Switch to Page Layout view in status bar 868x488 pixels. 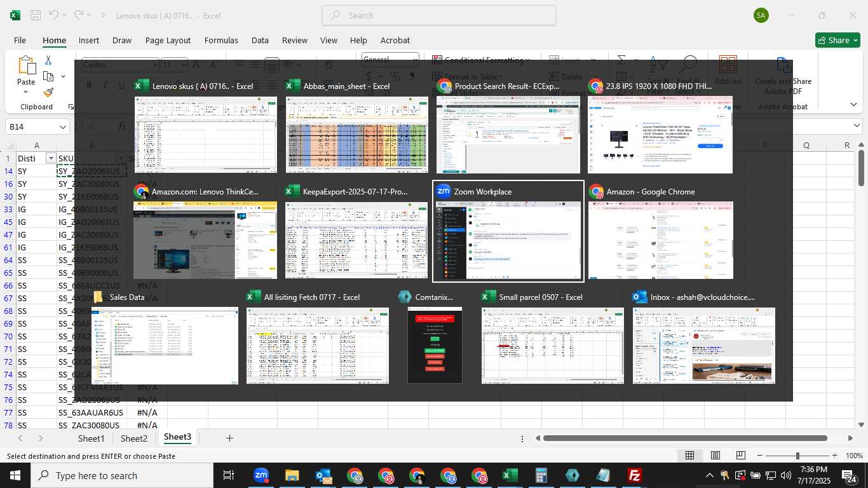715,455
